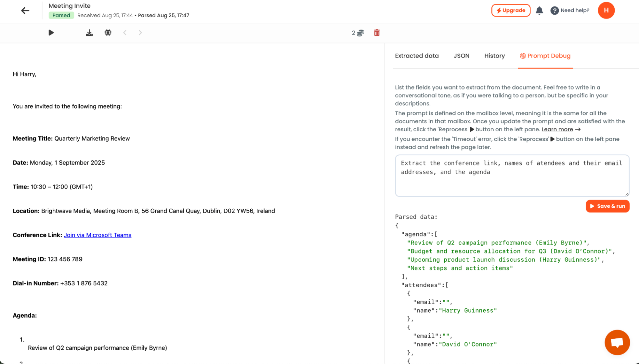Image resolution: width=639 pixels, height=364 pixels.
Task: Click the Received Aug 25, 17:44 timestamp
Action: [x=105, y=15]
